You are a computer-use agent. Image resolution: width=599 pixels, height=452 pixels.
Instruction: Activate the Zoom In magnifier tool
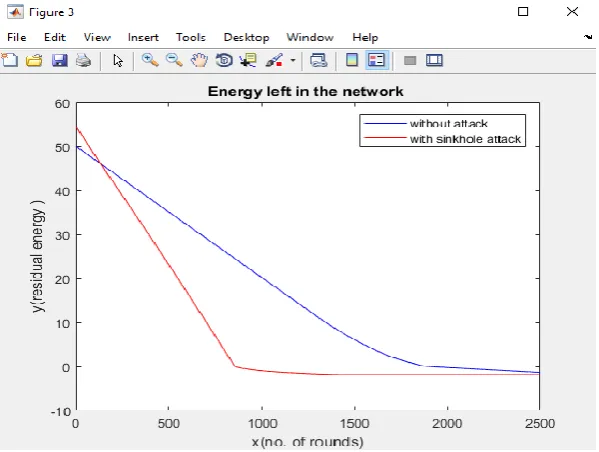pyautogui.click(x=150, y=60)
